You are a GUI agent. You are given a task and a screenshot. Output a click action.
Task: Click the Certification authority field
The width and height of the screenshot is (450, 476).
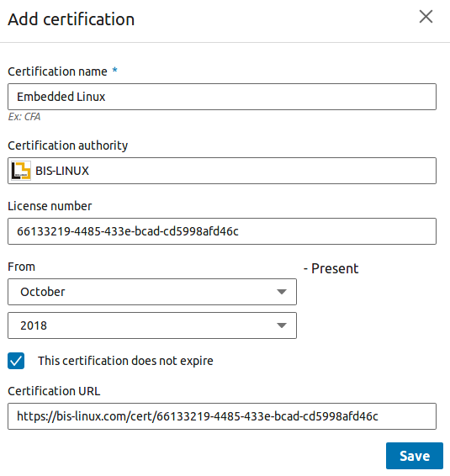point(222,171)
